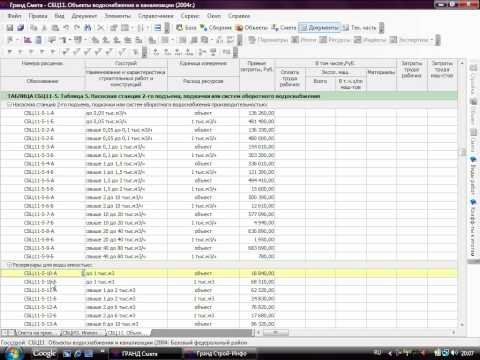Viewport: 480px width, 360px height.
Task: Open the Файл menu
Action: pyautogui.click(x=14, y=16)
